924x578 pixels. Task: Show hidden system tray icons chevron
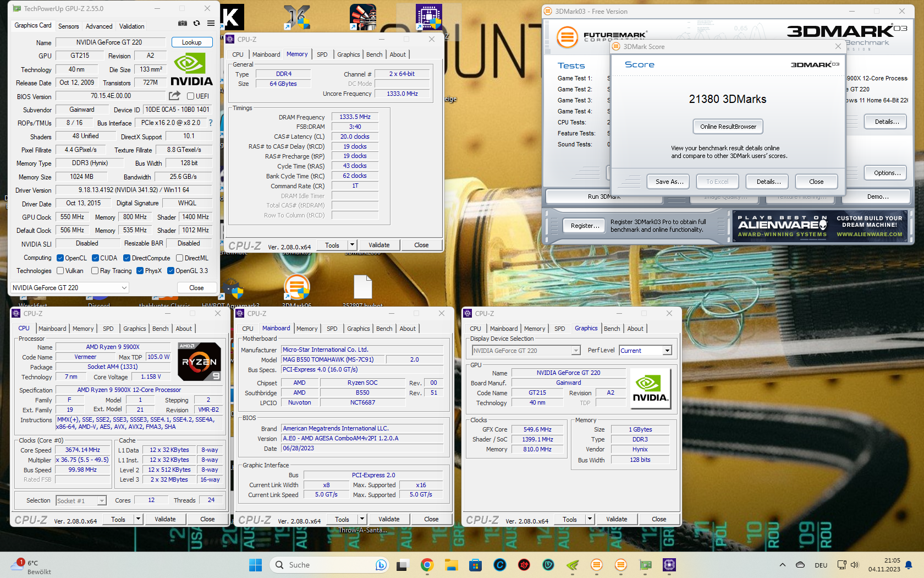782,565
